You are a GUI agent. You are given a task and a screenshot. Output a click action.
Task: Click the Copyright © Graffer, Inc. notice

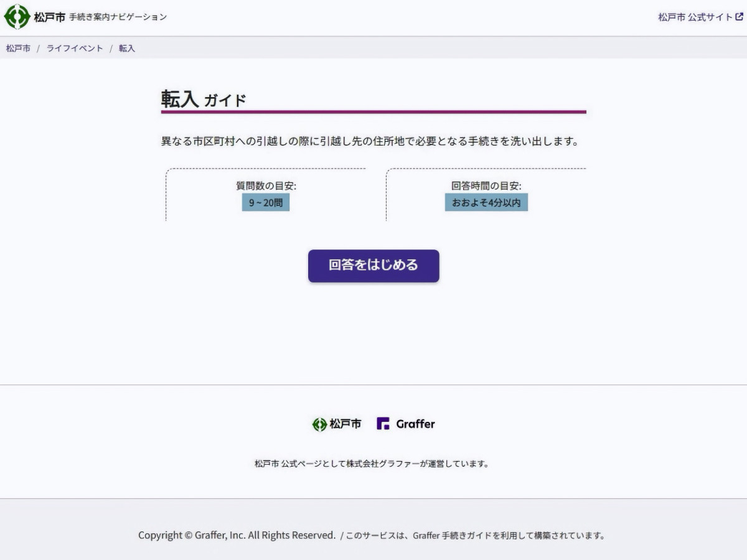[237, 535]
